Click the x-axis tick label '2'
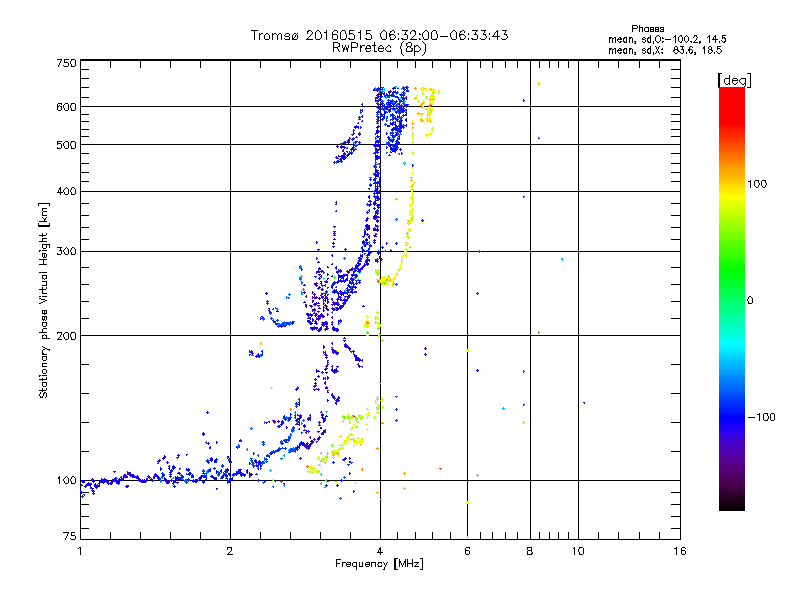The height and width of the screenshot is (600, 800). point(230,551)
